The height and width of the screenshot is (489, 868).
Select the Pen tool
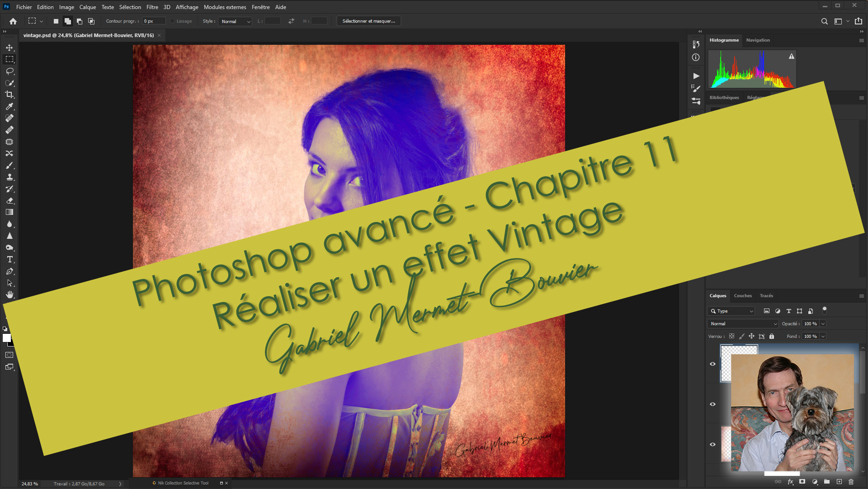pyautogui.click(x=9, y=271)
